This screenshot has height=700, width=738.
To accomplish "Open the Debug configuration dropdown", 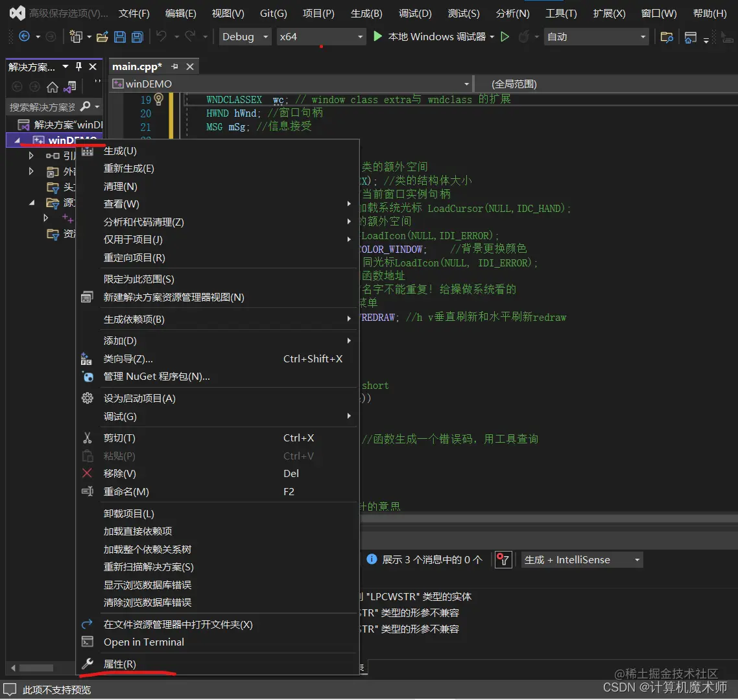I will click(244, 37).
